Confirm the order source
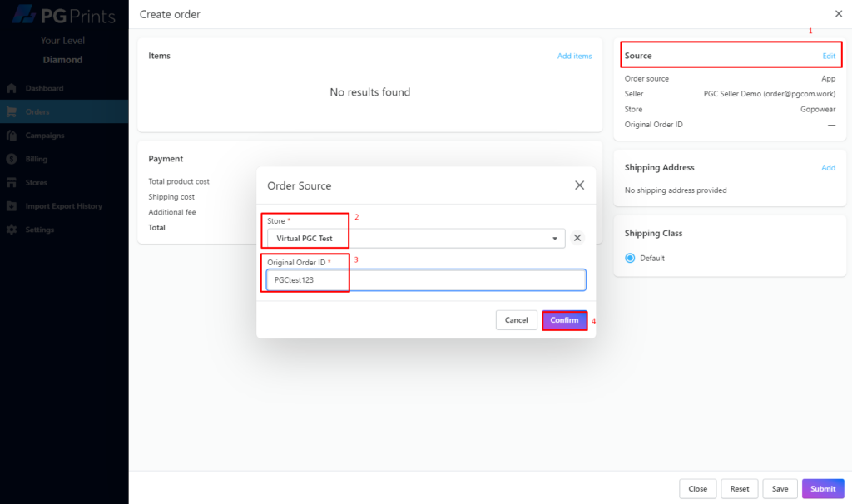 (x=564, y=320)
